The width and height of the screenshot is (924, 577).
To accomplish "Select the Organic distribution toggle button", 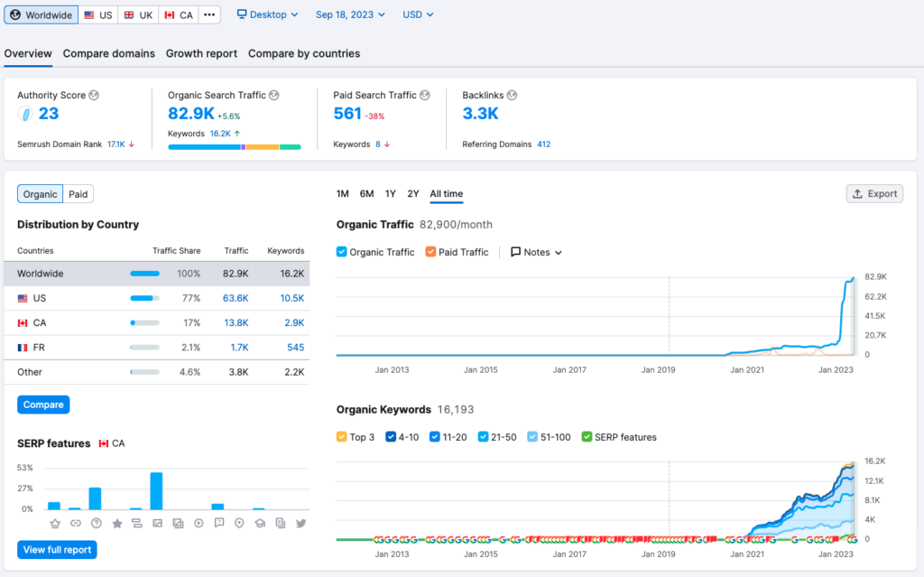I will (x=40, y=194).
